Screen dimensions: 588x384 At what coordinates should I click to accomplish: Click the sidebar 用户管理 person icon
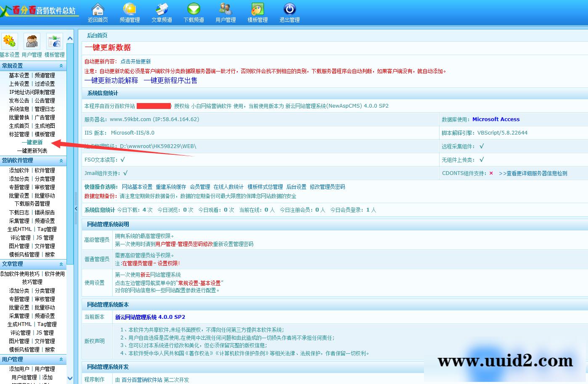[x=32, y=42]
